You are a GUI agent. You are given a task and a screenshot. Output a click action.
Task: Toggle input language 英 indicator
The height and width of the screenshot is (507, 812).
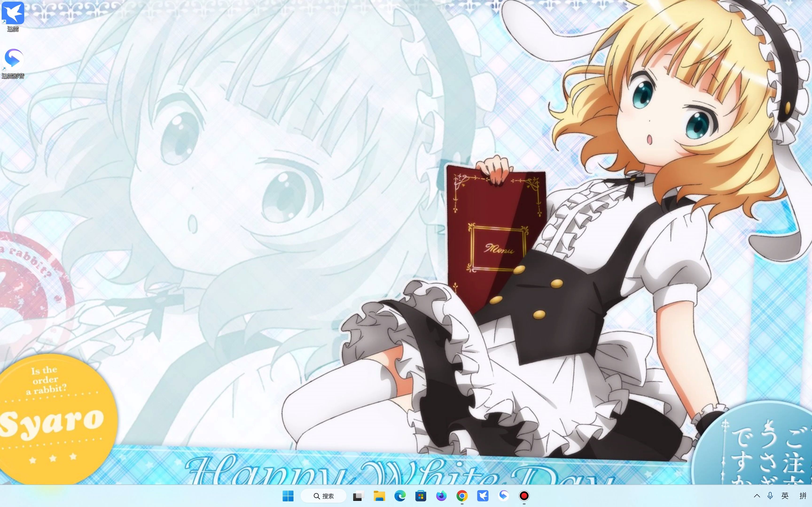(x=785, y=496)
